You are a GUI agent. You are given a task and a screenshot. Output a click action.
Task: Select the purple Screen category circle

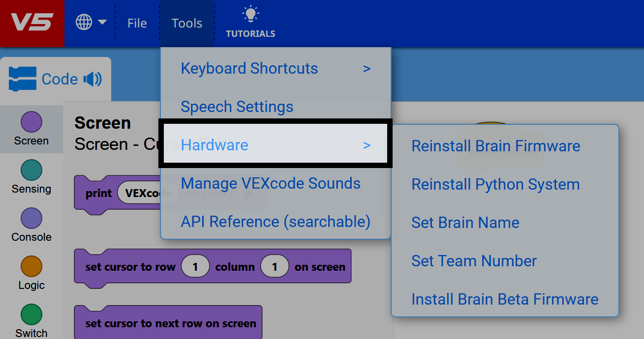click(31, 122)
